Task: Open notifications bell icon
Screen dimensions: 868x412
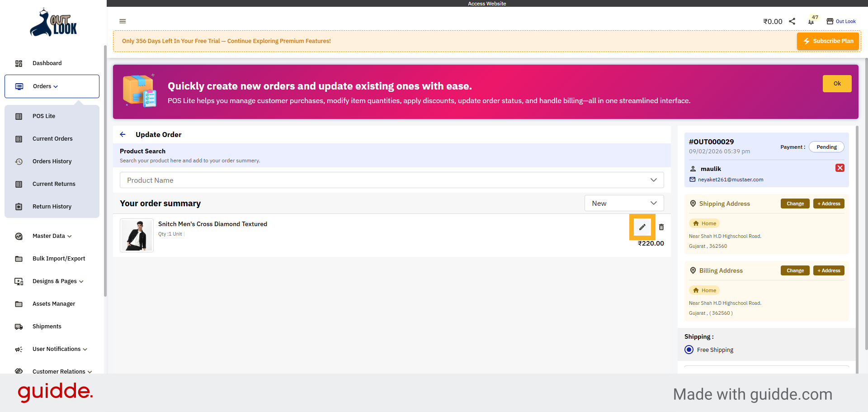Action: click(x=811, y=21)
